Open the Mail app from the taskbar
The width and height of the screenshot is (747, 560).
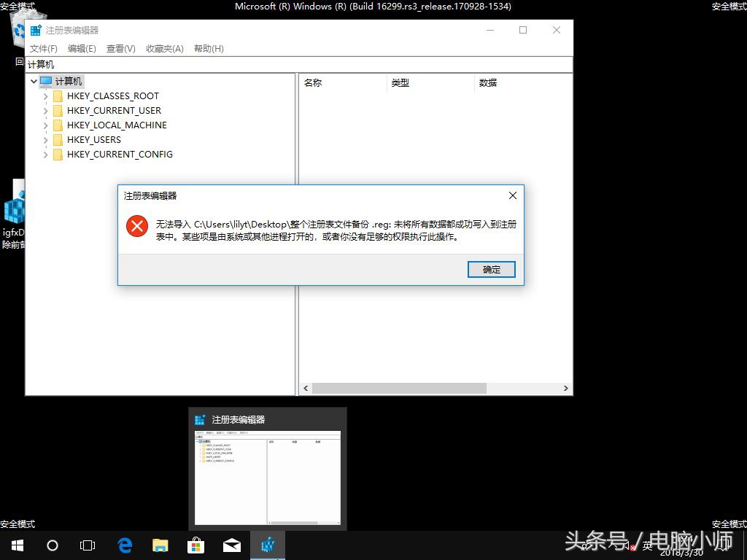click(x=231, y=545)
